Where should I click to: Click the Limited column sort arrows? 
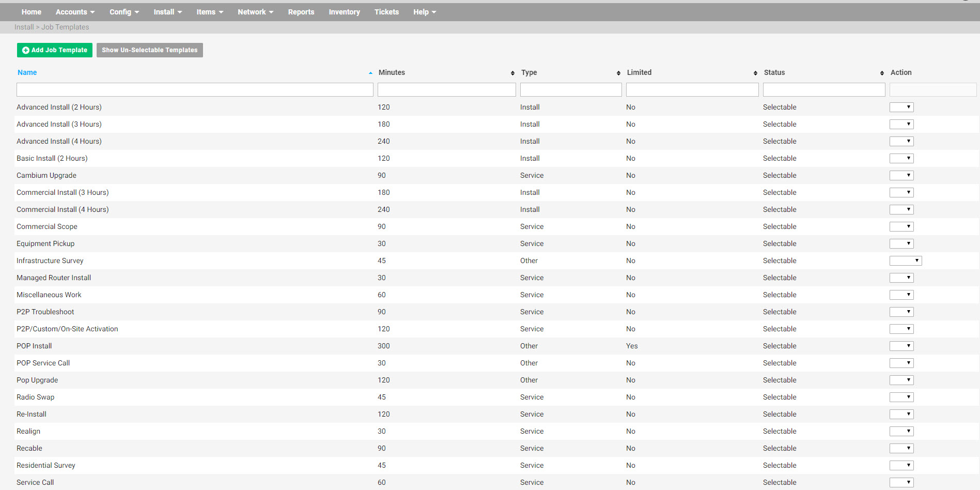[x=755, y=73]
